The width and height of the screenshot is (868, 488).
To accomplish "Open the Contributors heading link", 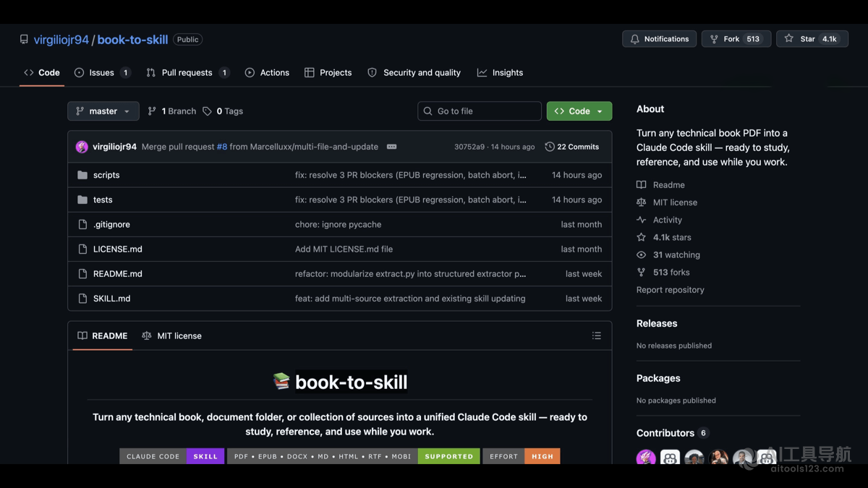I will pos(665,433).
